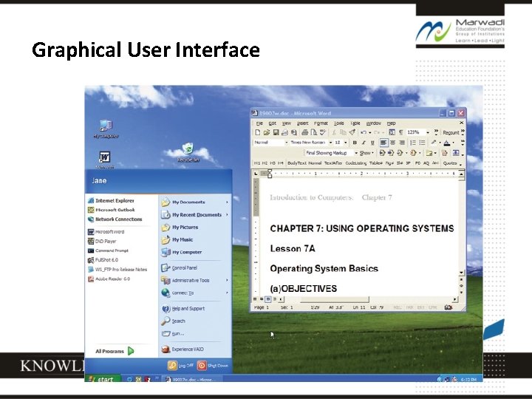Image resolution: width=532 pixels, height=399 pixels.
Task: Click the Undo arrow in Word
Action: pyautogui.click(x=364, y=133)
